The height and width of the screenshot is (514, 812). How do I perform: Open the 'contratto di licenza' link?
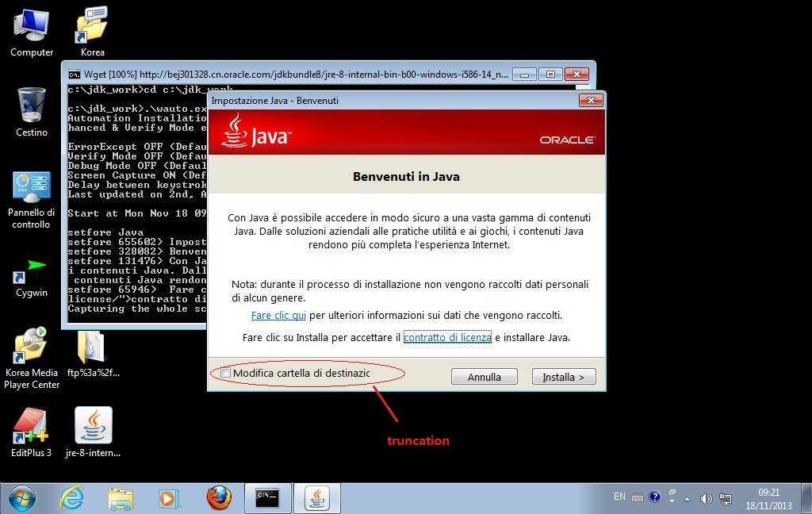click(x=447, y=337)
